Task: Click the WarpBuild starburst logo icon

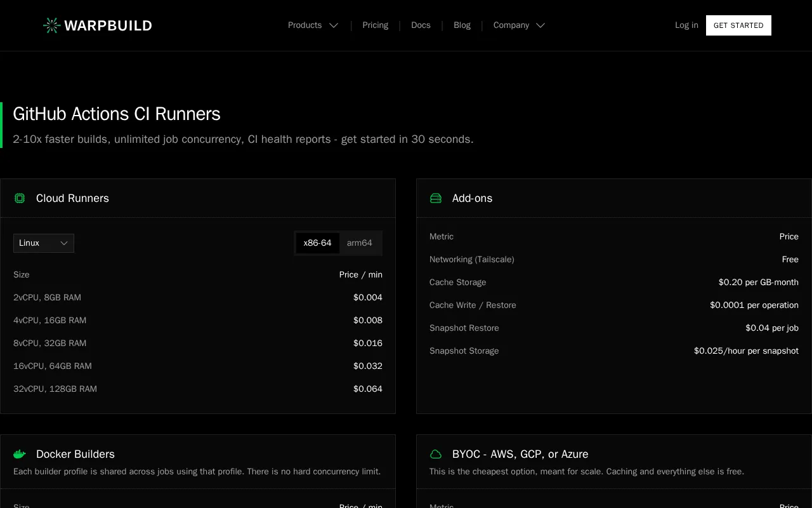Action: point(52,25)
